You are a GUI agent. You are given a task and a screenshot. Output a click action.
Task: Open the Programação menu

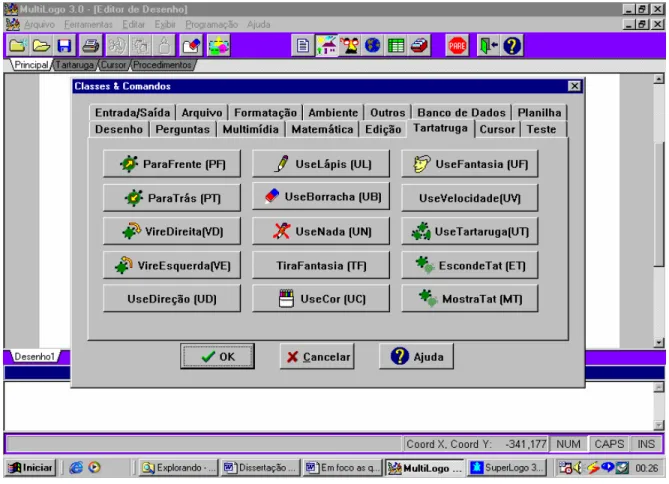211,24
